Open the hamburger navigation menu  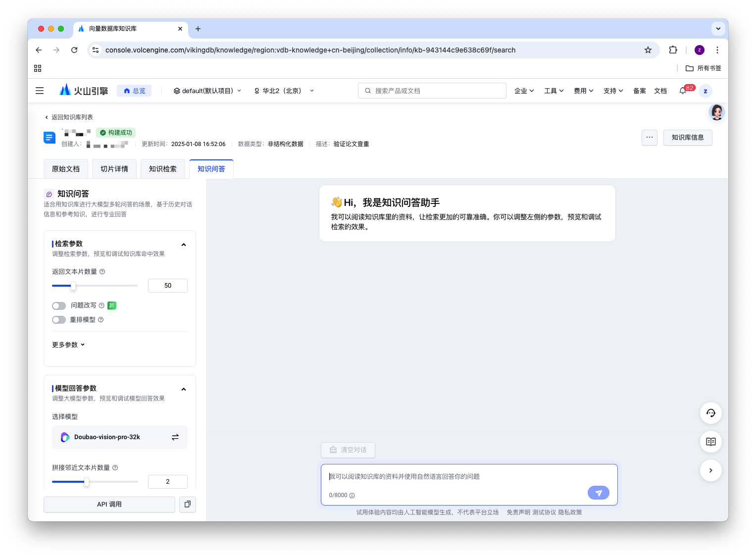40,91
